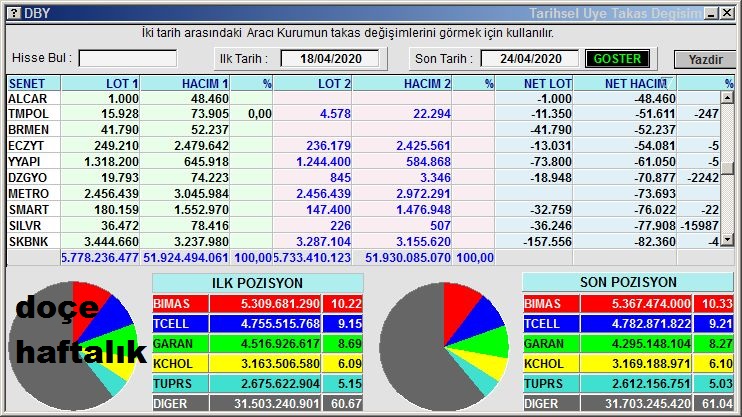Click TUPRS in SON POZISYON
Screen dimensions: 742x417
(551, 384)
